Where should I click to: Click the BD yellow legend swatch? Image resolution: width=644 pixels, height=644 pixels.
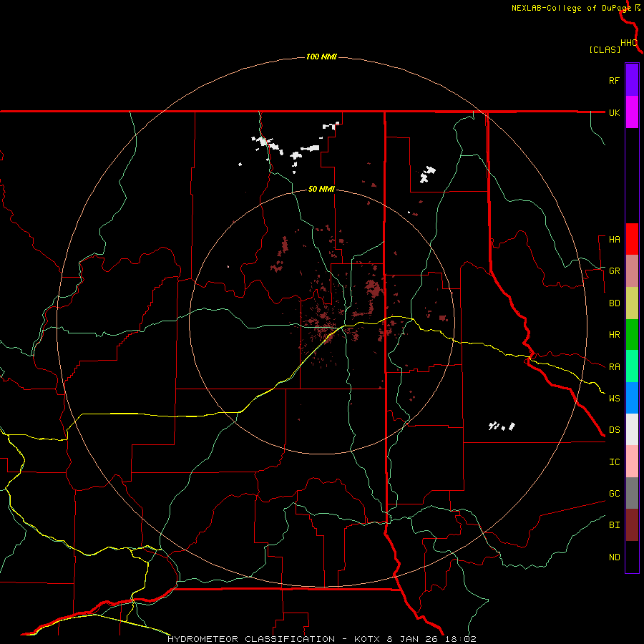click(632, 303)
